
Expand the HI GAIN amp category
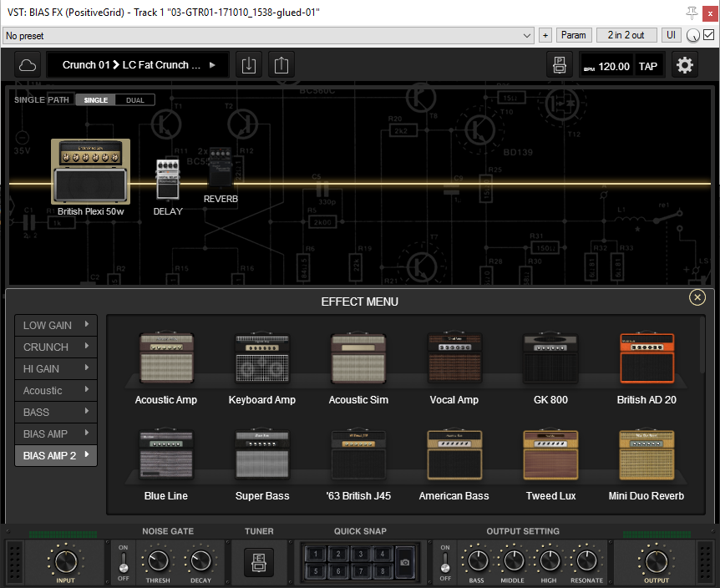pos(56,368)
